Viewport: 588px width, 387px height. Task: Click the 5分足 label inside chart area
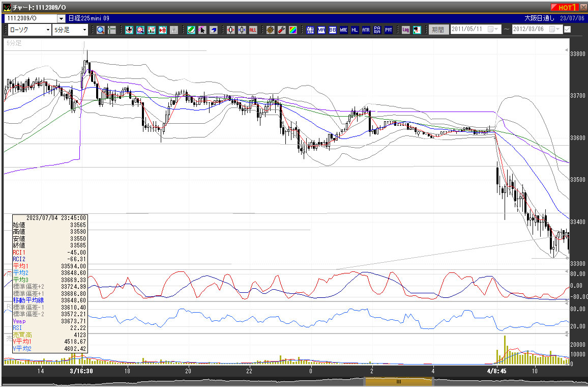(14, 43)
